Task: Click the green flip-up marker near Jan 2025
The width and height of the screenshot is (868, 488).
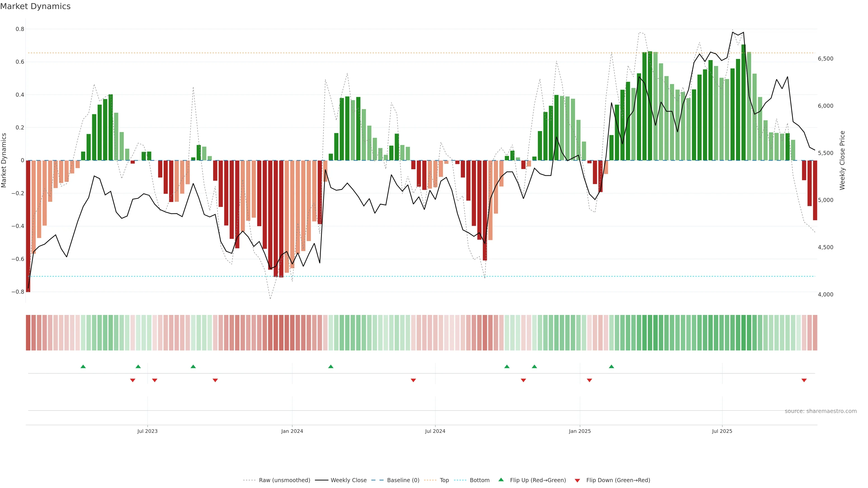Action: pyautogui.click(x=611, y=366)
